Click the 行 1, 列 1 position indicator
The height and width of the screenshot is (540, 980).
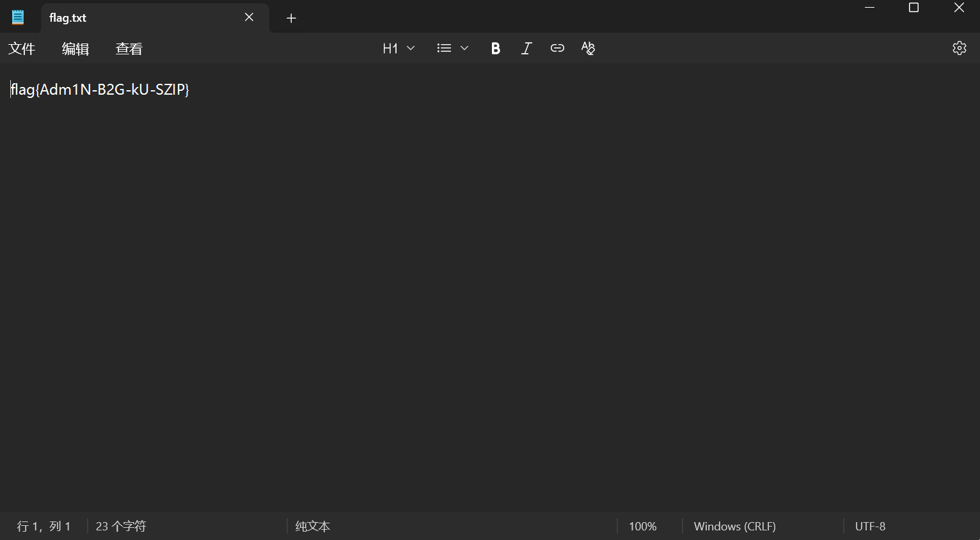(x=43, y=526)
